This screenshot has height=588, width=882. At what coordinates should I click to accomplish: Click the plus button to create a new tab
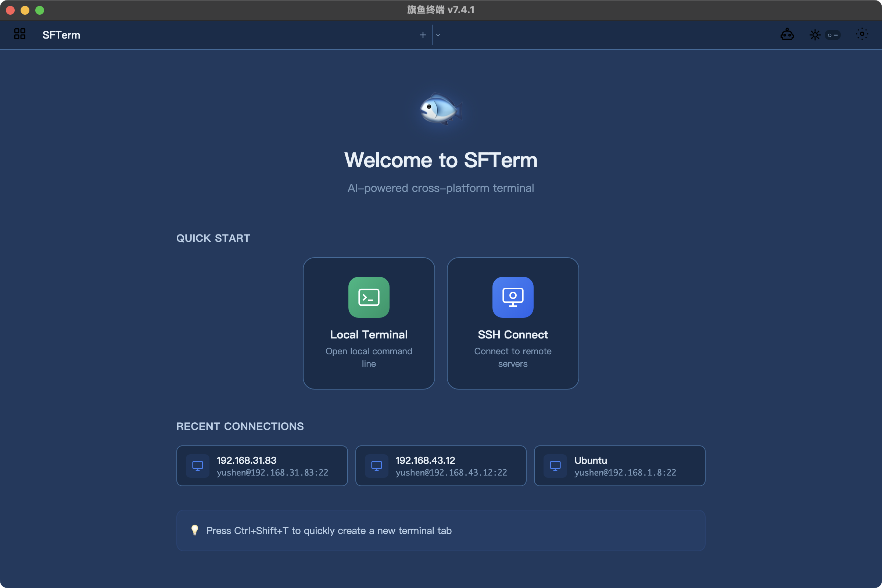click(422, 35)
